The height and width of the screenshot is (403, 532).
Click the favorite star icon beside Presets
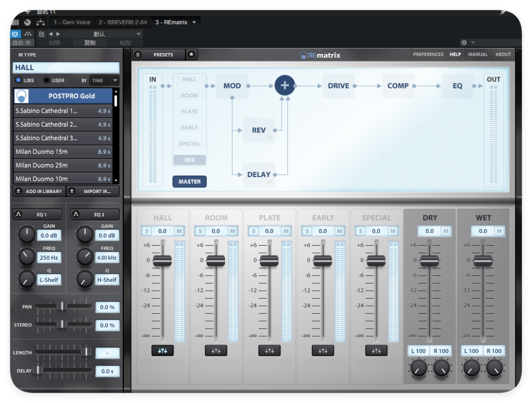pyautogui.click(x=191, y=55)
